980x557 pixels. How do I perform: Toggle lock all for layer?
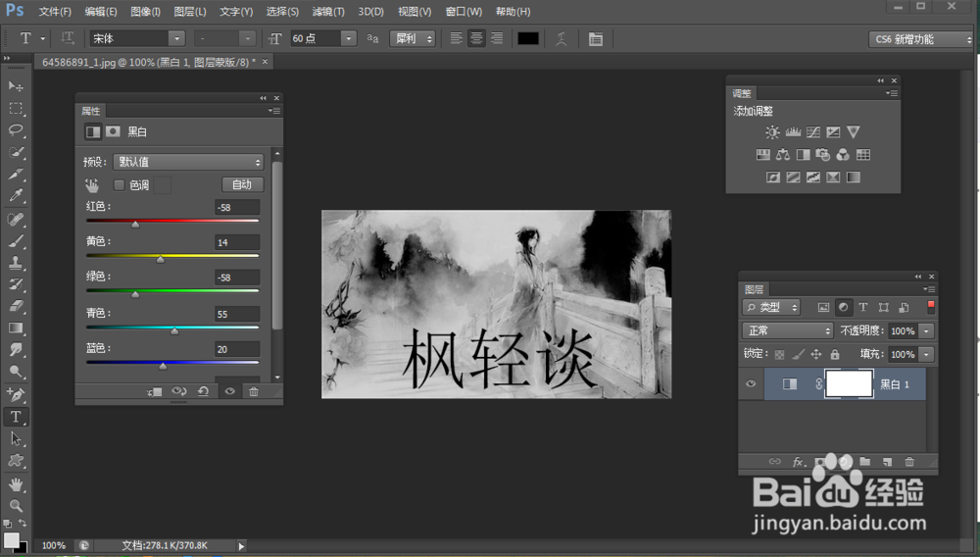coord(834,354)
